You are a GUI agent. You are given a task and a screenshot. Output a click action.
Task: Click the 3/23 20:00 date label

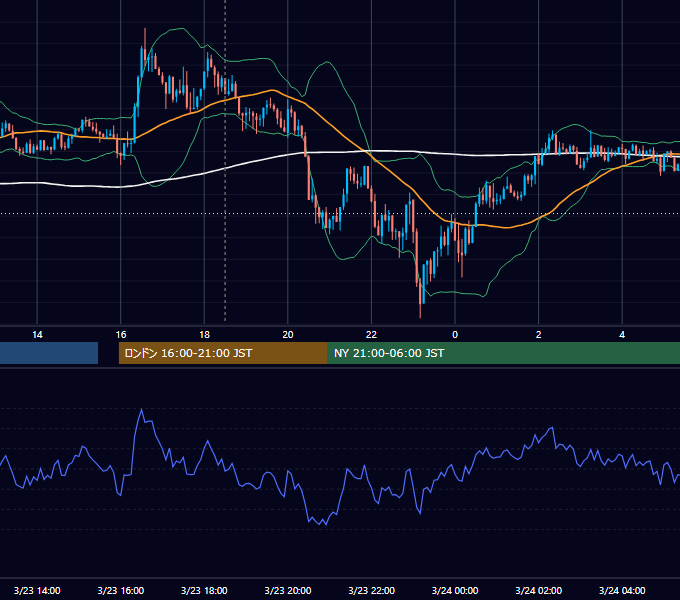click(x=288, y=590)
